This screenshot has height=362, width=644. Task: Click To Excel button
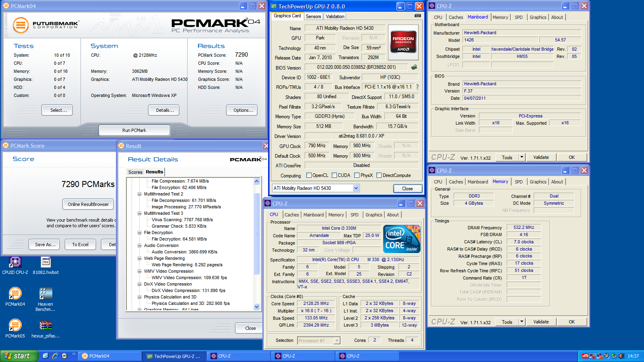click(x=80, y=245)
